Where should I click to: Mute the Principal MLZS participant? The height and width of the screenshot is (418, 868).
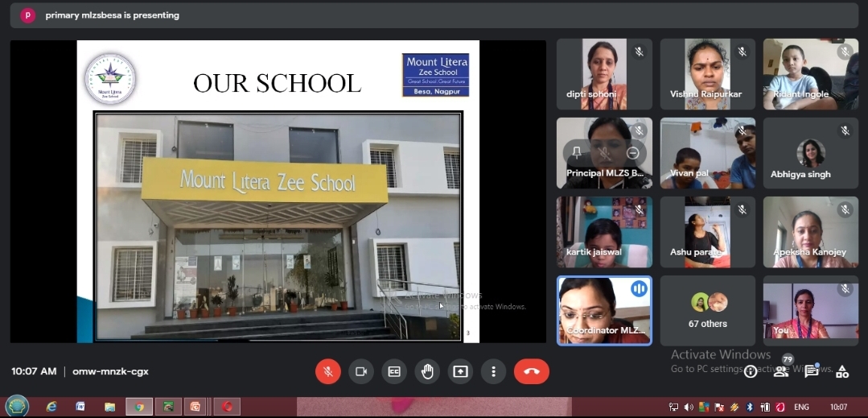pos(604,153)
